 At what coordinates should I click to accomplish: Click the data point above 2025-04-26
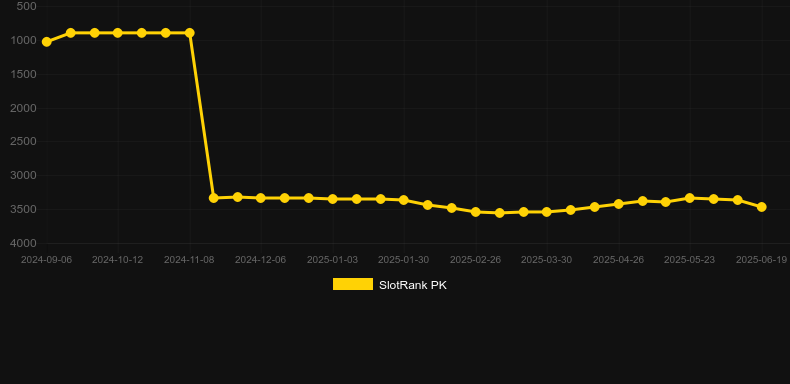(619, 204)
